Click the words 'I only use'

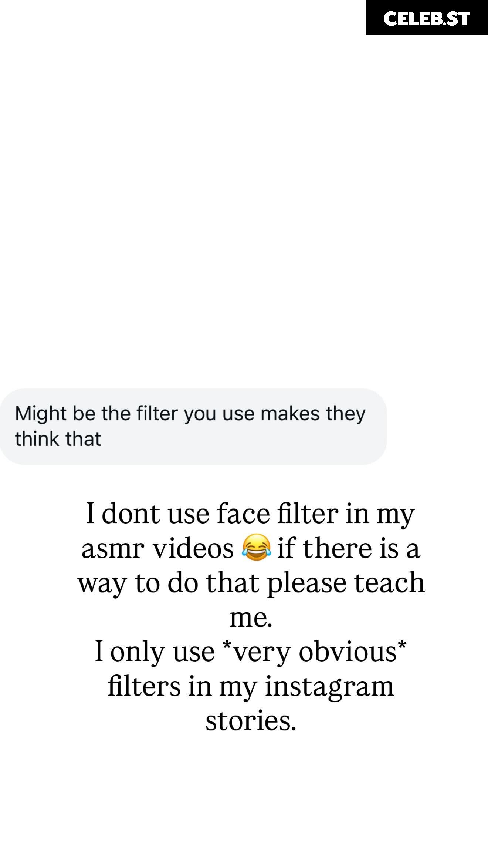coord(155,652)
